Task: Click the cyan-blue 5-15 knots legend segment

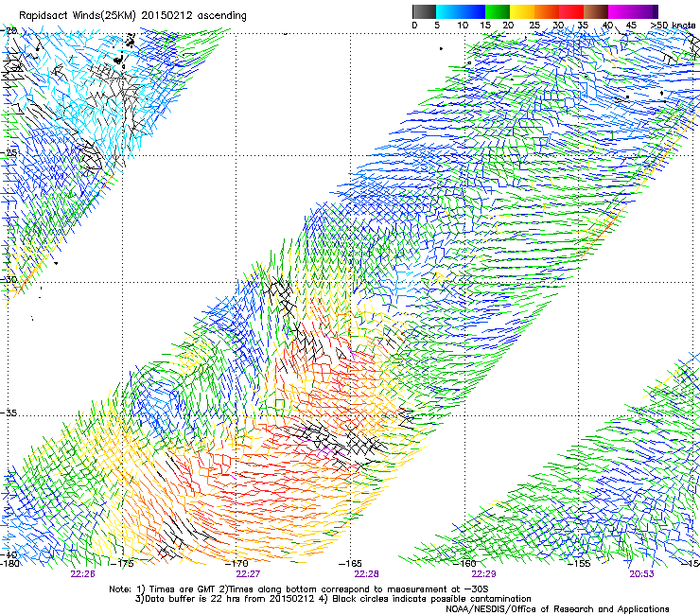Action: [461, 11]
